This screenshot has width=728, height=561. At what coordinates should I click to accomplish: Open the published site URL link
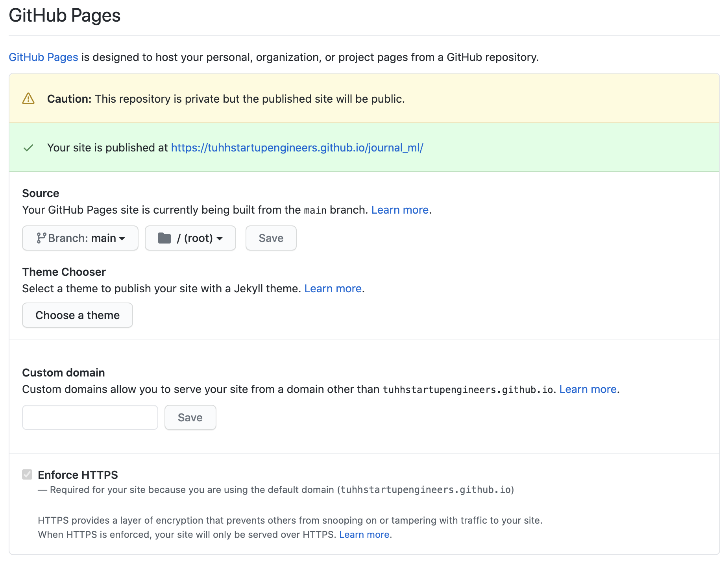point(297,148)
